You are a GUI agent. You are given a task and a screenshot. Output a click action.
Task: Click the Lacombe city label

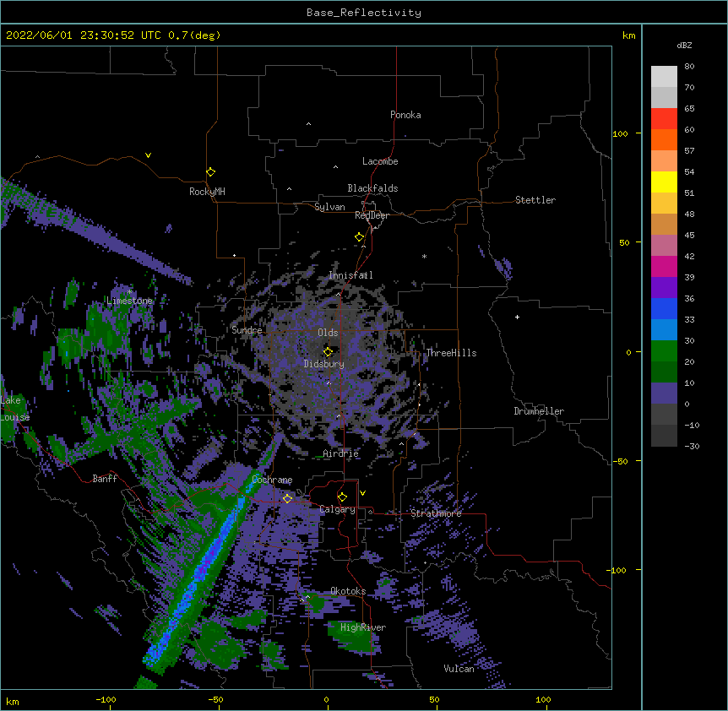click(x=380, y=161)
